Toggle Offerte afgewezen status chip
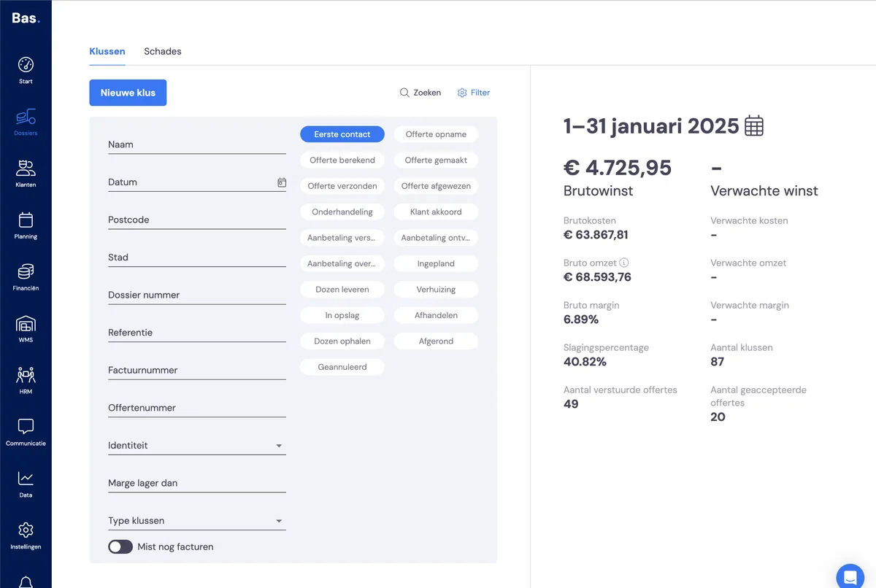The height and width of the screenshot is (588, 876). (436, 186)
